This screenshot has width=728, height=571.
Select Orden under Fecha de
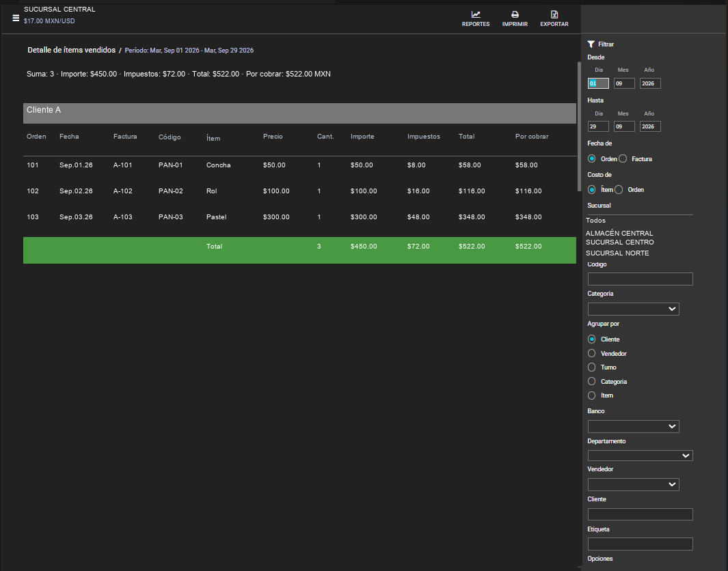pos(591,158)
